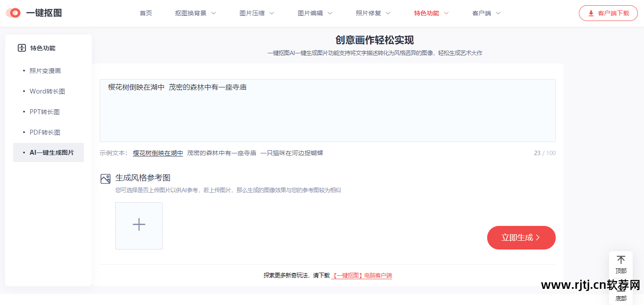644x305 pixels.
Task: Click the image icon beside 生成风格参考图
Action: point(105,178)
